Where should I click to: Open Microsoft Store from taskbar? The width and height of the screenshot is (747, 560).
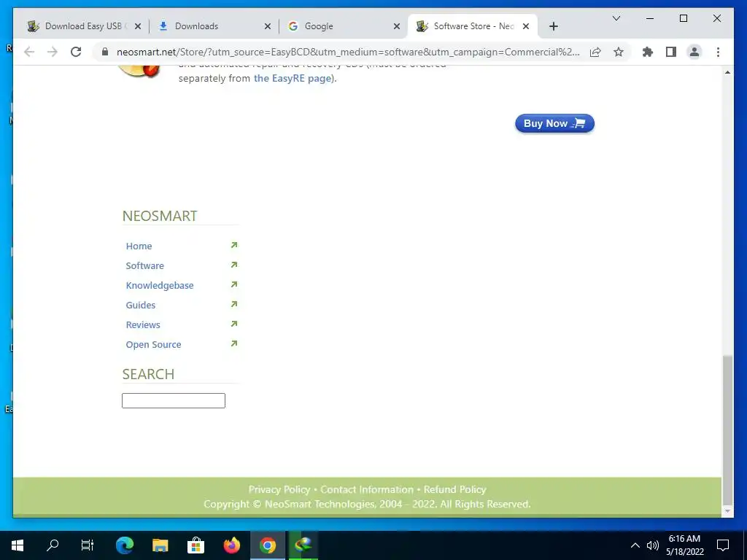tap(196, 545)
